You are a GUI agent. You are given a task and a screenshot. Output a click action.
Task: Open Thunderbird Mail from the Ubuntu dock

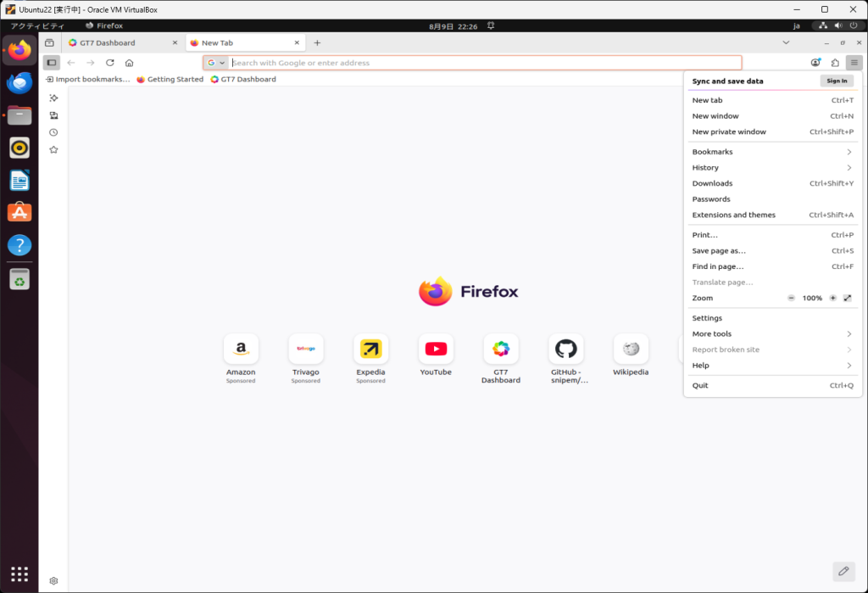point(19,83)
